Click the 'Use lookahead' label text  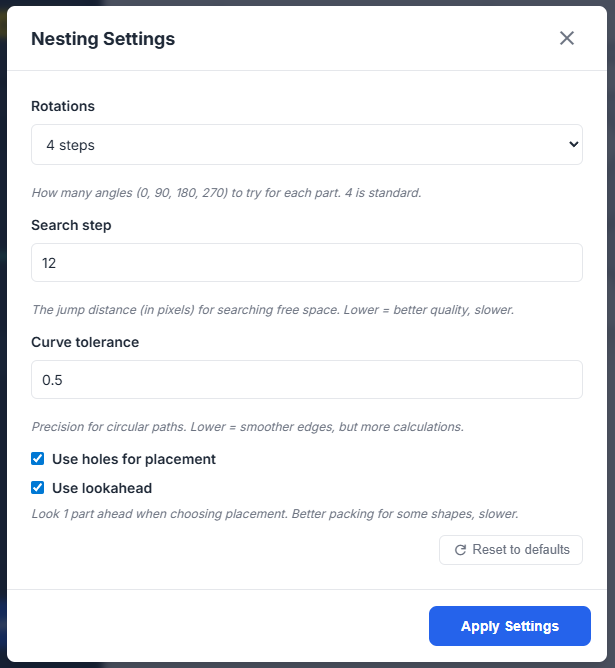tap(102, 488)
